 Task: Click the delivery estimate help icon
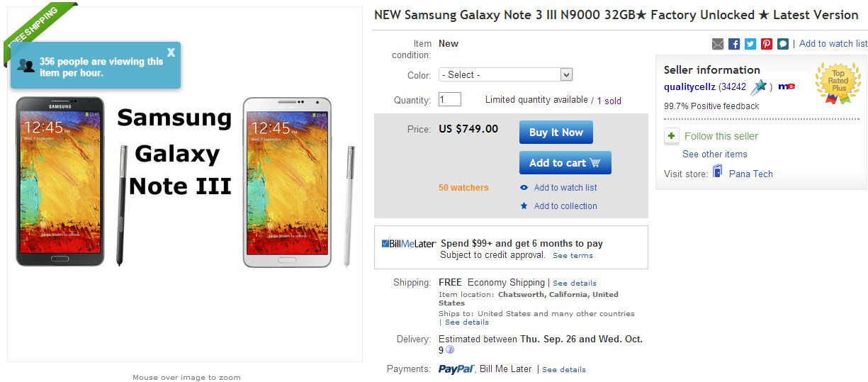click(x=450, y=350)
